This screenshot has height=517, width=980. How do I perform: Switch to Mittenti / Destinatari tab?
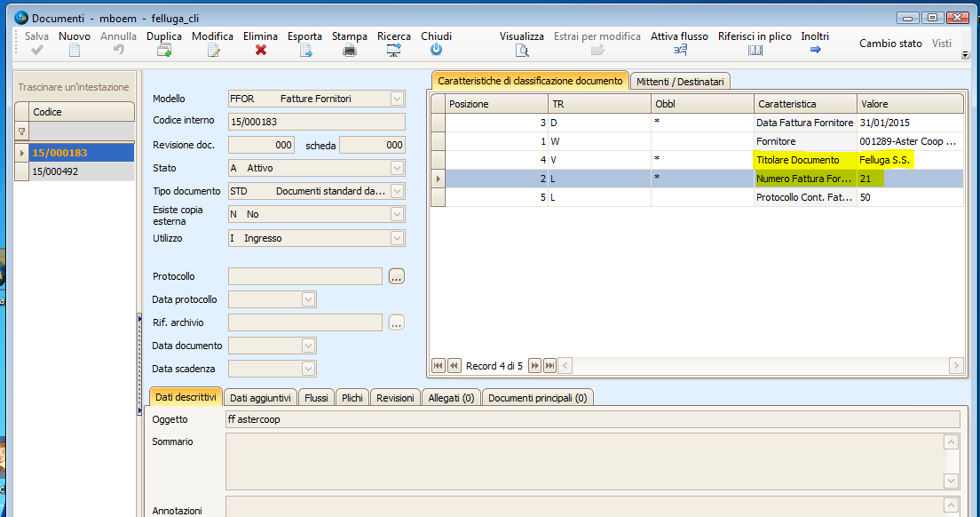pos(680,82)
